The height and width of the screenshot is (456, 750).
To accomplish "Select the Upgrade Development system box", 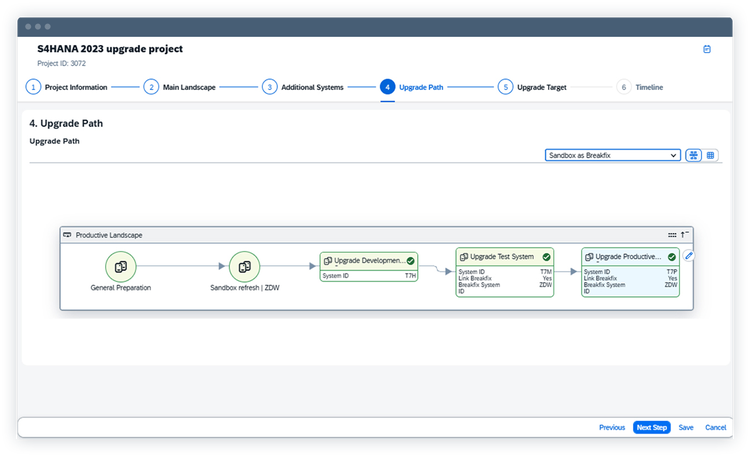I will pos(369,267).
